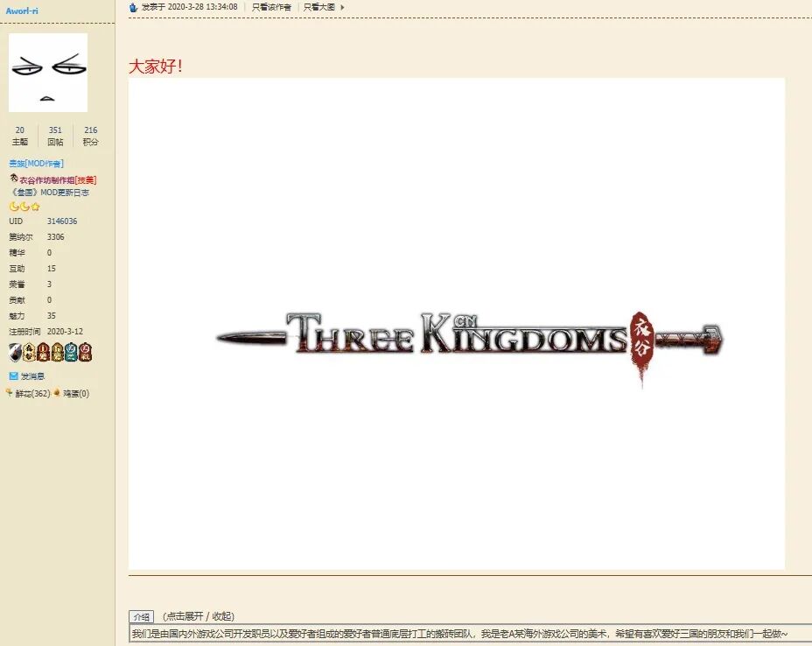Click the small arrow after 只看大图

click(342, 7)
